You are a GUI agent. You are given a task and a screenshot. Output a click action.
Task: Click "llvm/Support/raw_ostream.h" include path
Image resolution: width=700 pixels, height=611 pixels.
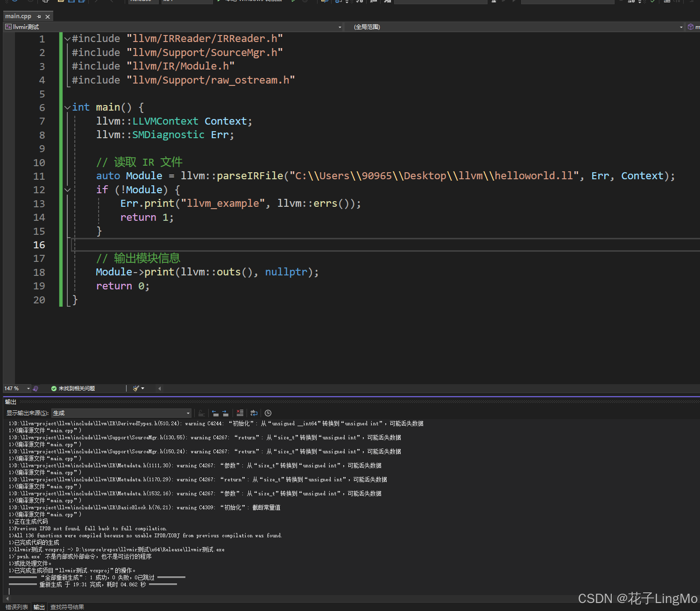(211, 80)
